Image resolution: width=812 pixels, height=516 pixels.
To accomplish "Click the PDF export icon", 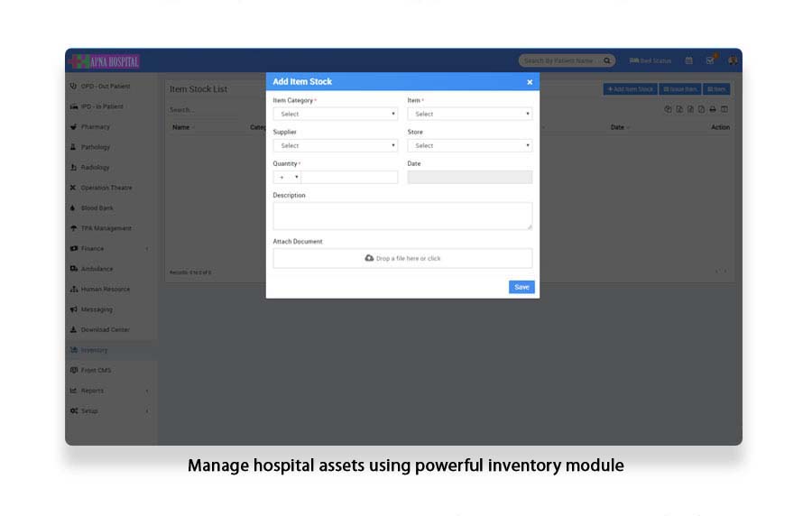I will coord(701,109).
